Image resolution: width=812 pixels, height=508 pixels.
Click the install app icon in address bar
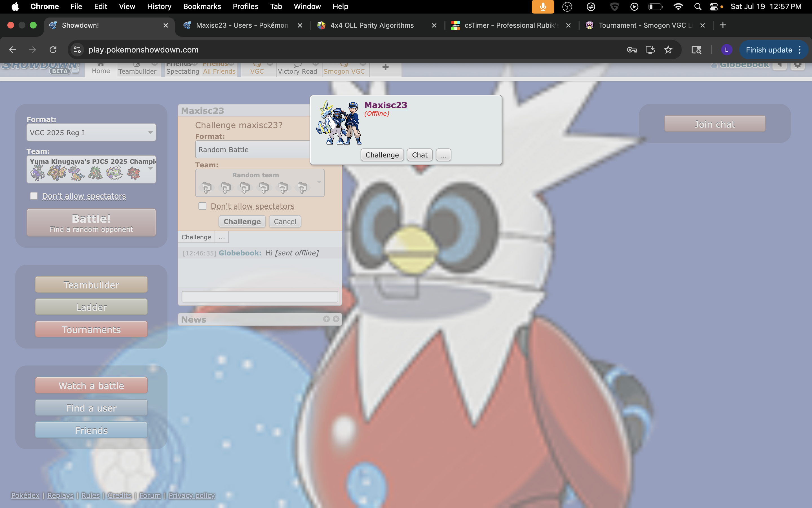pyautogui.click(x=650, y=50)
